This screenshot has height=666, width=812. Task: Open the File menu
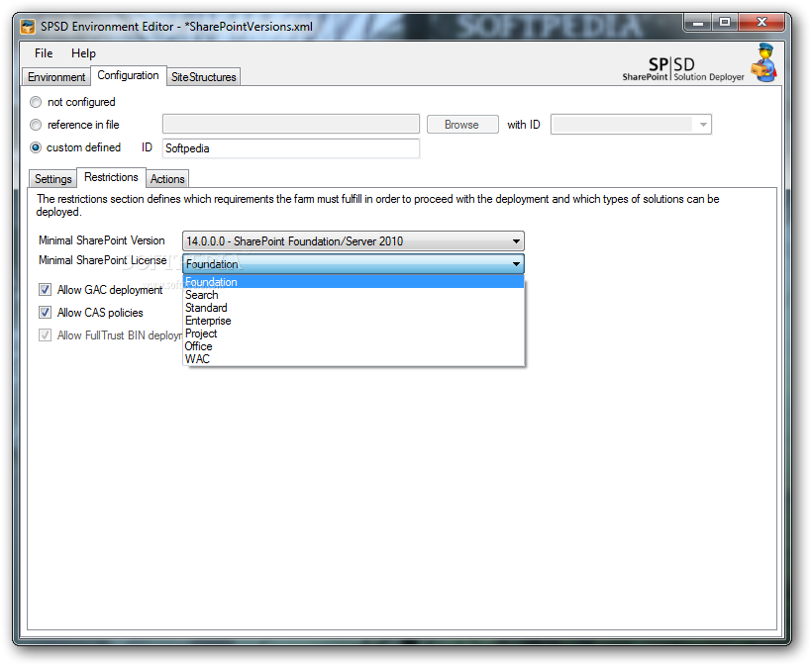pyautogui.click(x=44, y=53)
